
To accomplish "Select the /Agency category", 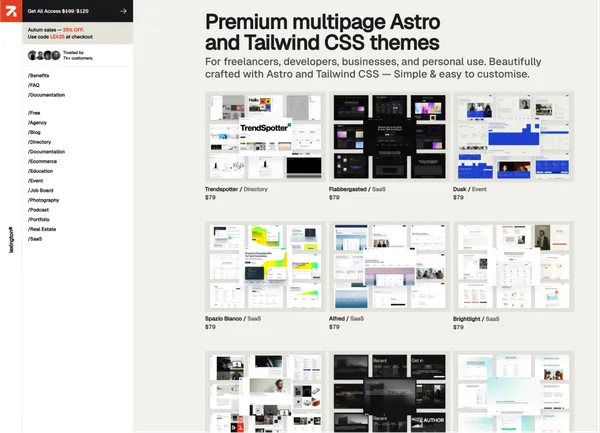I will point(40,124).
